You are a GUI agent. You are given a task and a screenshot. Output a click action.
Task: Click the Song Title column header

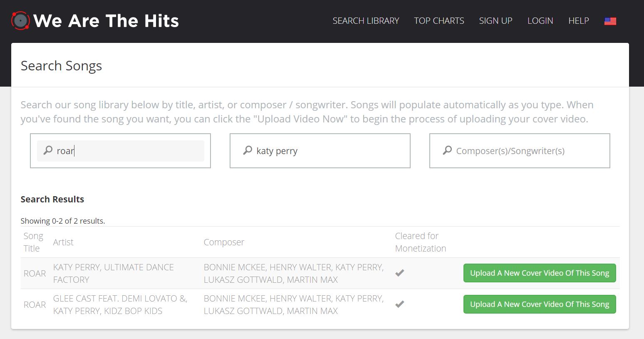(x=33, y=242)
